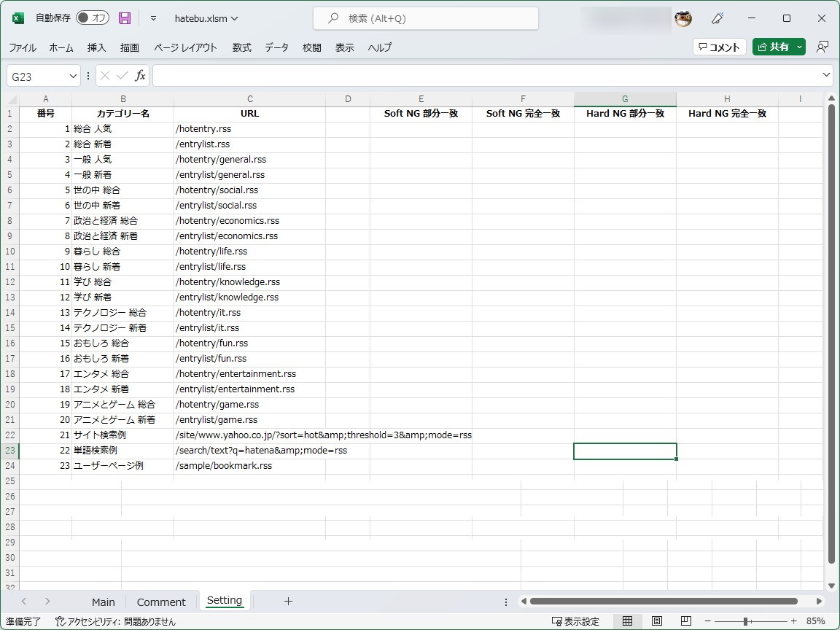
Task: Select the Setting sheet tab
Action: point(225,601)
